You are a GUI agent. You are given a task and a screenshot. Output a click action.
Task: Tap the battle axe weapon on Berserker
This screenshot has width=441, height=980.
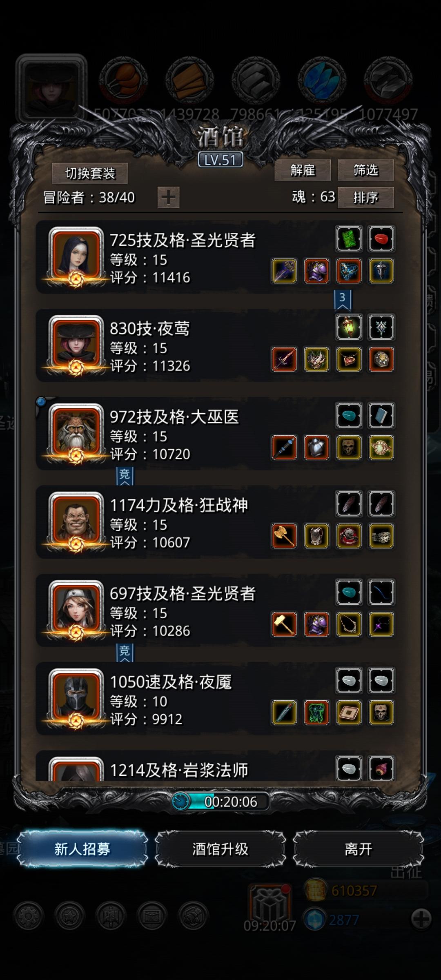pyautogui.click(x=284, y=536)
